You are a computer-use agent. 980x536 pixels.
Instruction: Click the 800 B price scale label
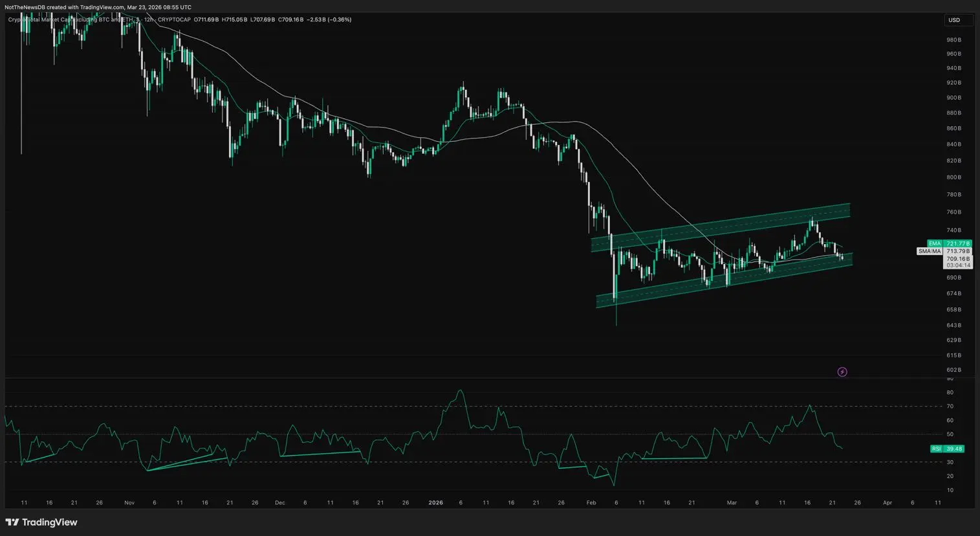[x=953, y=177]
